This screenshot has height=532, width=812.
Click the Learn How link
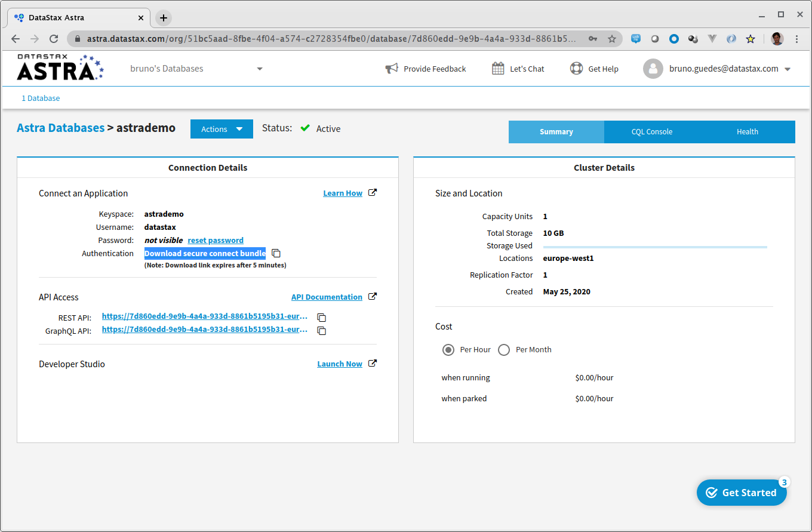[343, 193]
